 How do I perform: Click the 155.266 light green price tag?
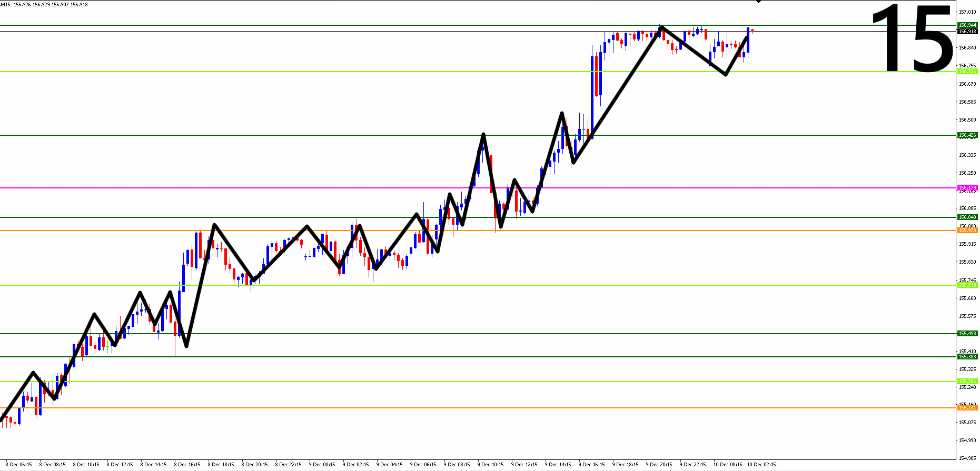[967, 382]
